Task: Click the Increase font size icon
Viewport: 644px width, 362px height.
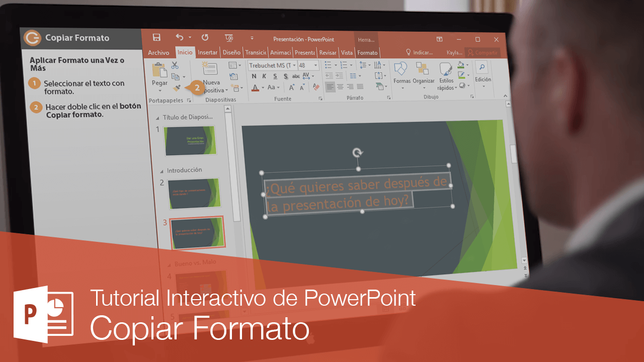Action: 291,87
